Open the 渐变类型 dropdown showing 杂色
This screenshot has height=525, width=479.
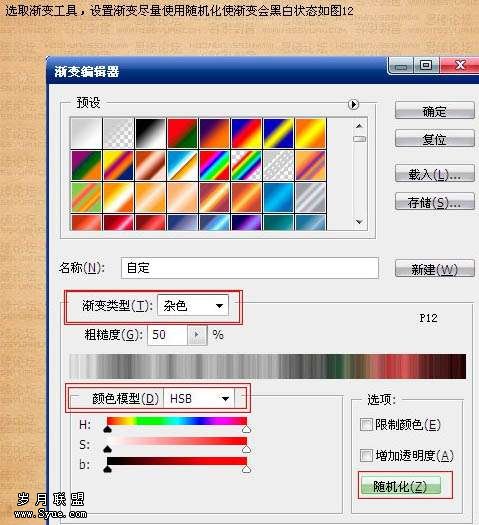(193, 305)
